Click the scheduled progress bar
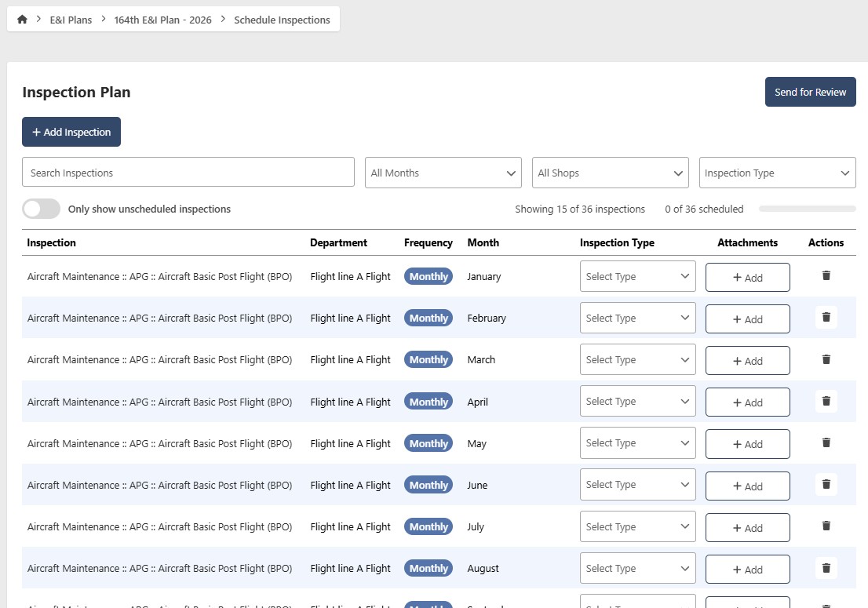The width and height of the screenshot is (868, 608). (x=807, y=209)
